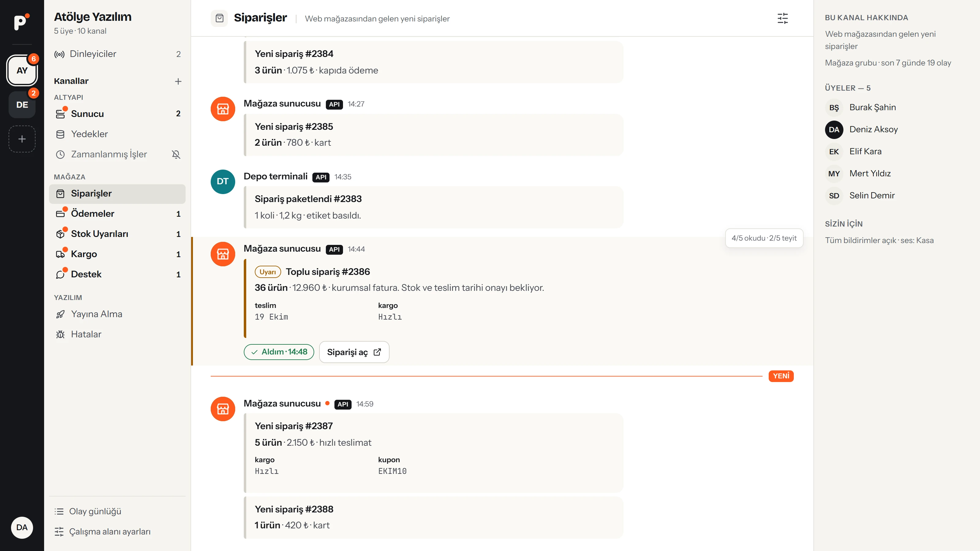Open Olay günlüğü event log

click(117, 511)
